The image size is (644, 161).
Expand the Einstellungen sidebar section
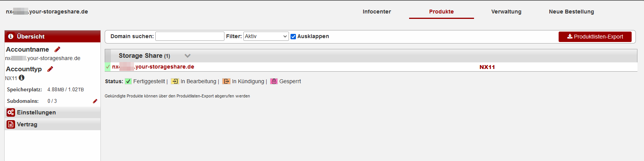click(x=36, y=112)
